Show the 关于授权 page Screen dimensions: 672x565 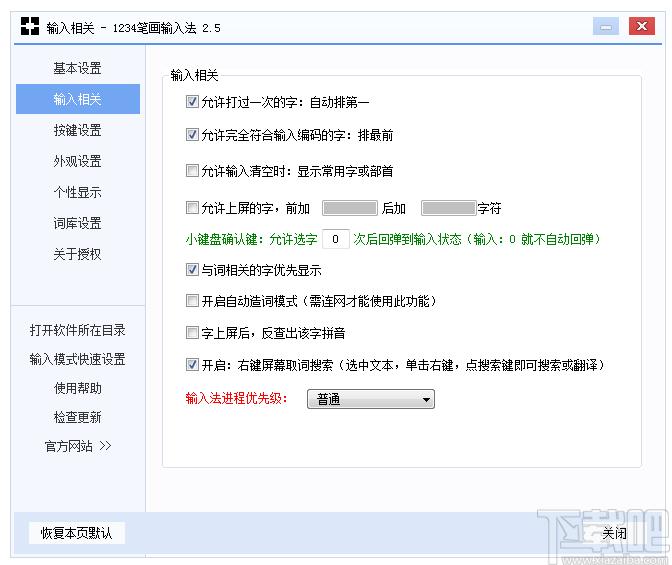[78, 254]
